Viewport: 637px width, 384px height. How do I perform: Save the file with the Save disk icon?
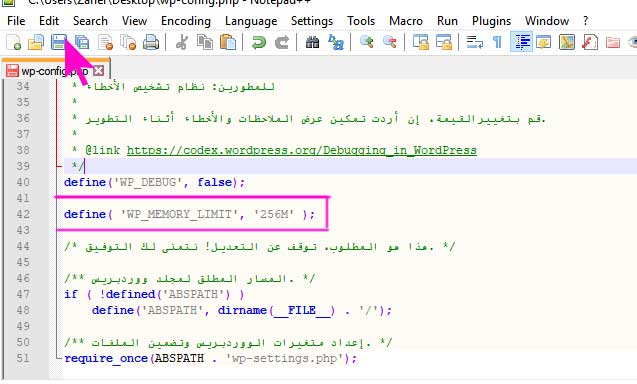click(59, 42)
